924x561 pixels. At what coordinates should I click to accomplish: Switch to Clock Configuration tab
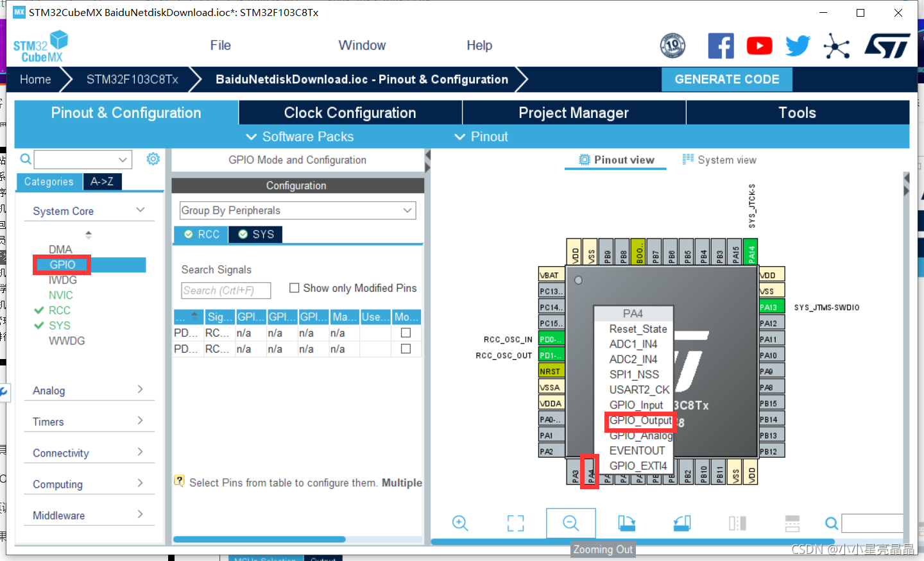click(350, 113)
